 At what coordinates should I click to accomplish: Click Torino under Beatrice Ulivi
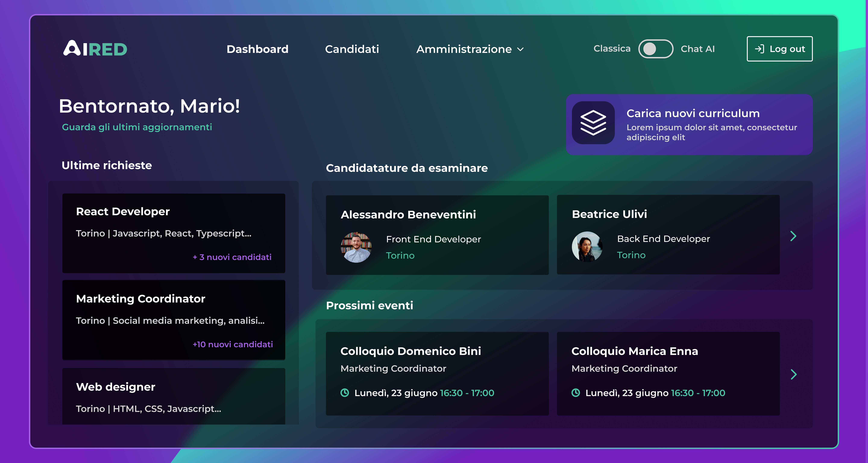click(631, 255)
